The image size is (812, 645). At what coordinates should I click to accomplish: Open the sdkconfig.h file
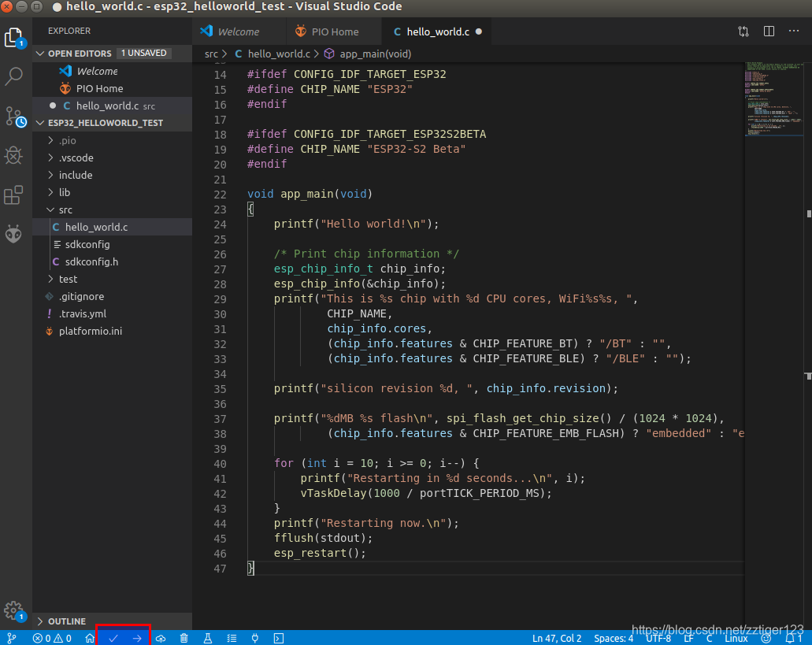[112, 261]
